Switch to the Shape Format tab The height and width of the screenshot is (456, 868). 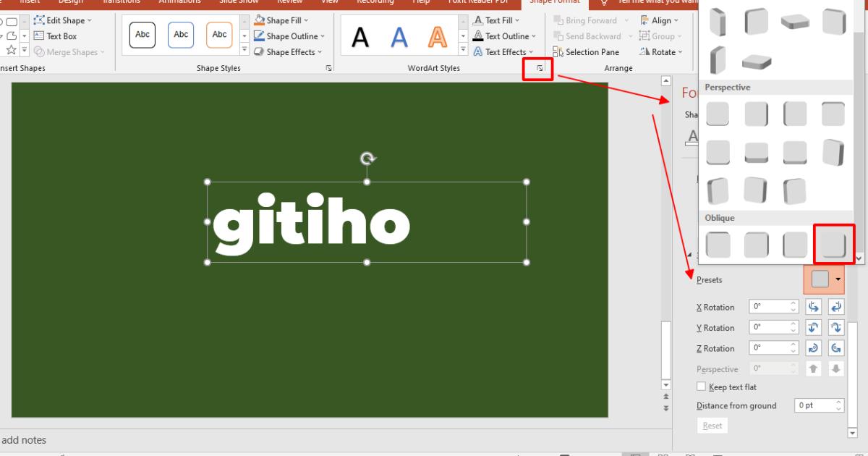pos(555,2)
